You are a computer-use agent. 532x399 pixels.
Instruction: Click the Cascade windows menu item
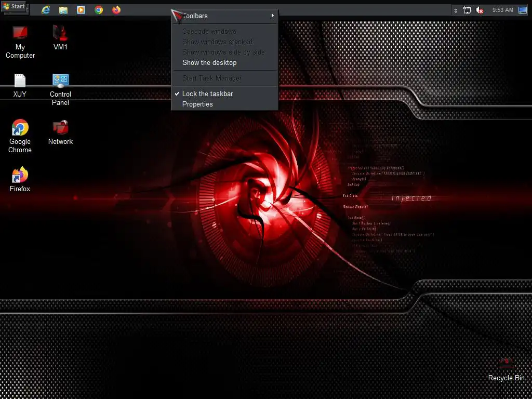pos(224,31)
